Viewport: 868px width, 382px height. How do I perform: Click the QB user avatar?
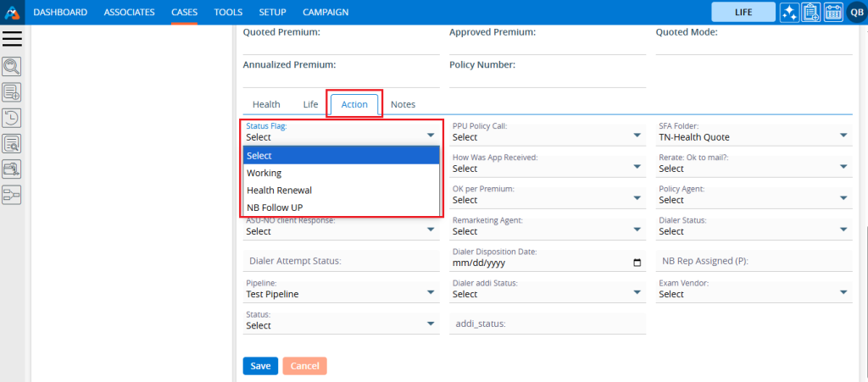(x=854, y=13)
